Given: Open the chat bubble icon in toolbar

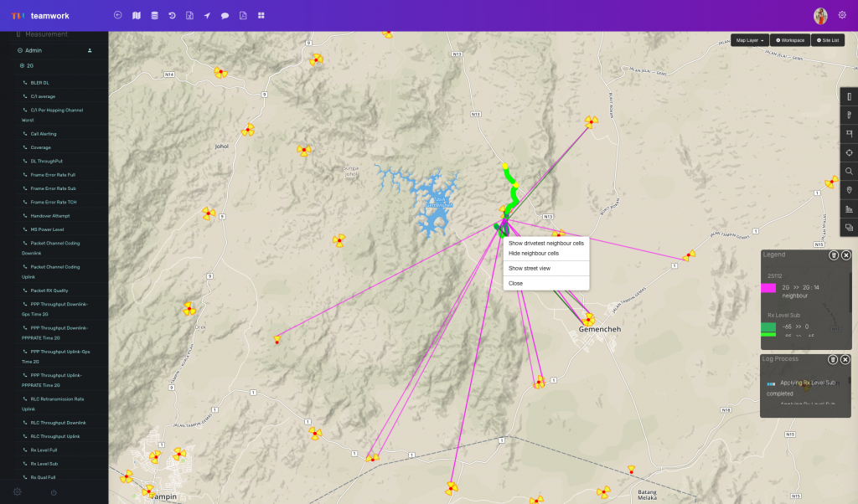Looking at the screenshot, I should coord(225,15).
